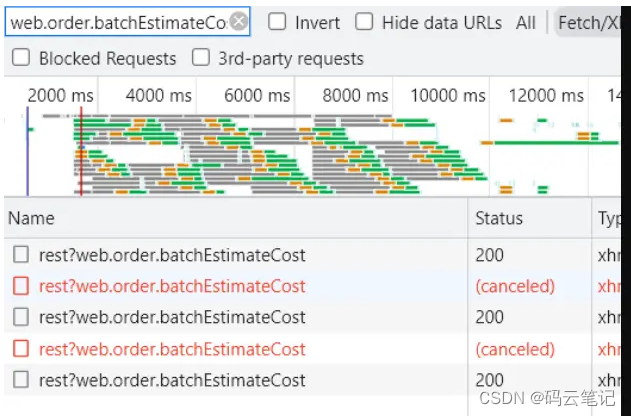Toggle Hide data URLs checkbox
631x416 pixels.
pyautogui.click(x=364, y=21)
